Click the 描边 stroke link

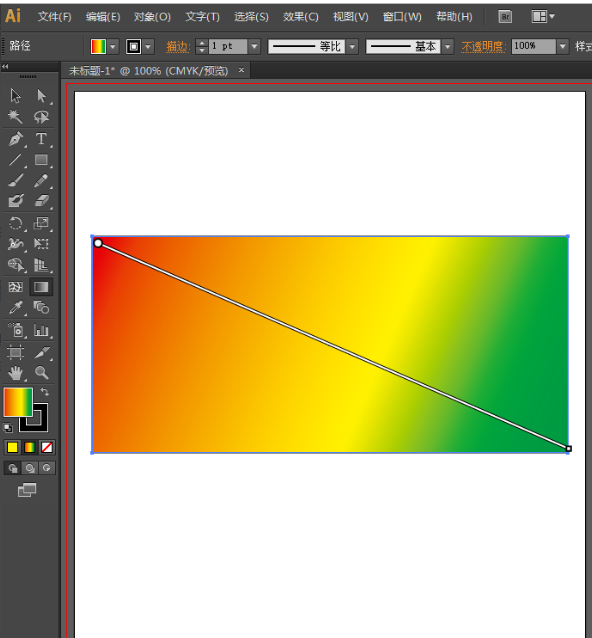(178, 47)
